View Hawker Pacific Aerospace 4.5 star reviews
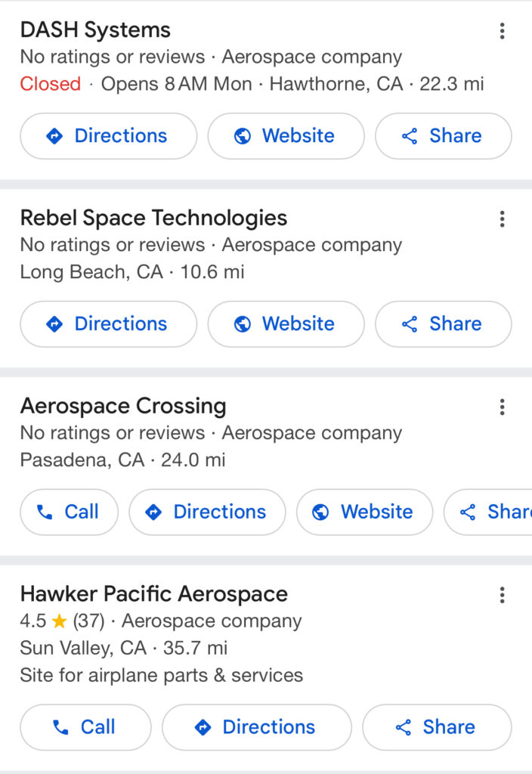The height and width of the screenshot is (774, 532). pyautogui.click(x=62, y=621)
